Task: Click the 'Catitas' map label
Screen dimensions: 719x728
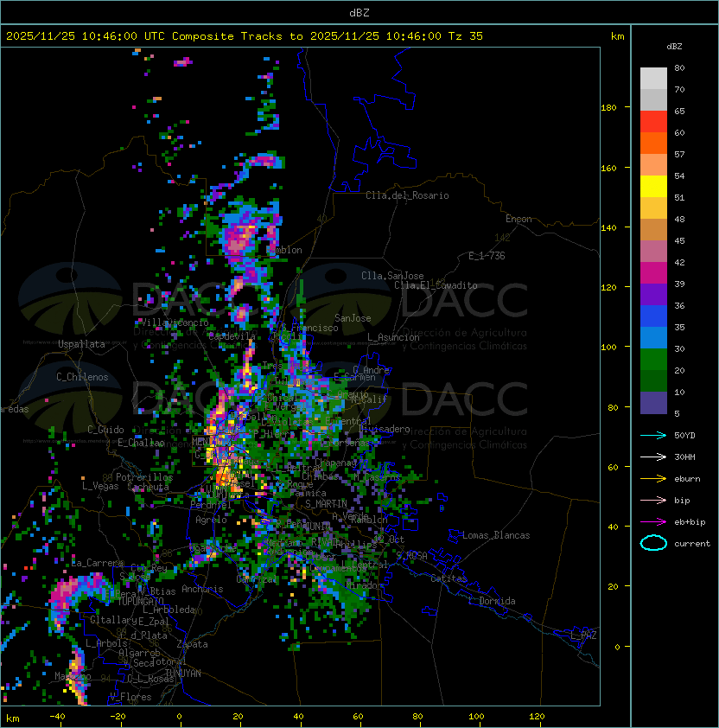Action: click(x=449, y=578)
